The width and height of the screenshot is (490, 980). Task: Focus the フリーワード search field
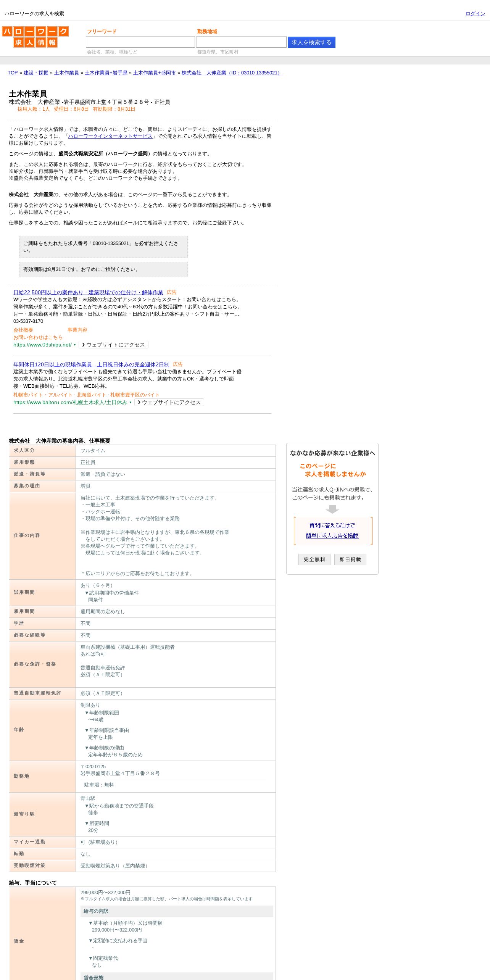(140, 42)
